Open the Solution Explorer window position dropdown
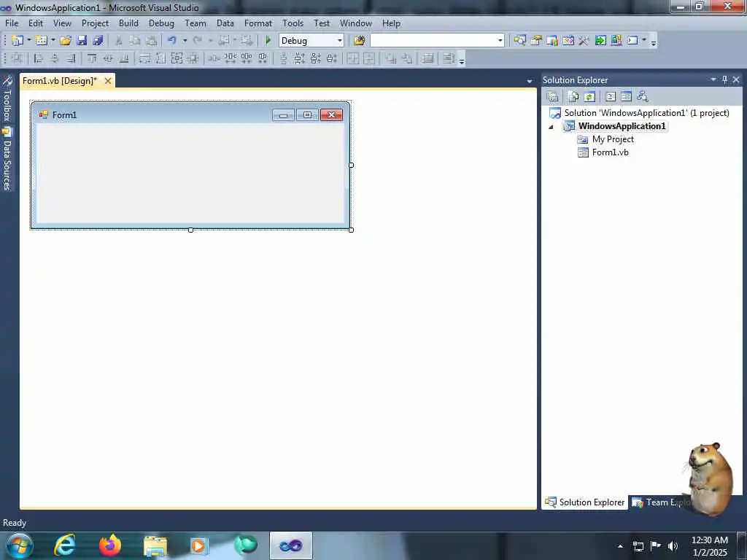The height and width of the screenshot is (560, 747). [x=713, y=79]
